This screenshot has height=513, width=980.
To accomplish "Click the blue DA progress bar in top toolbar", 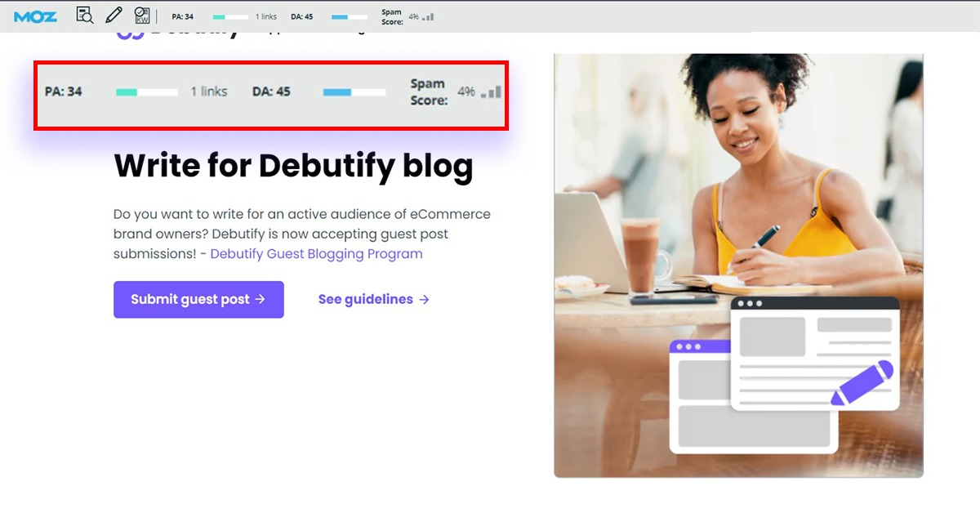I will 350,16.
